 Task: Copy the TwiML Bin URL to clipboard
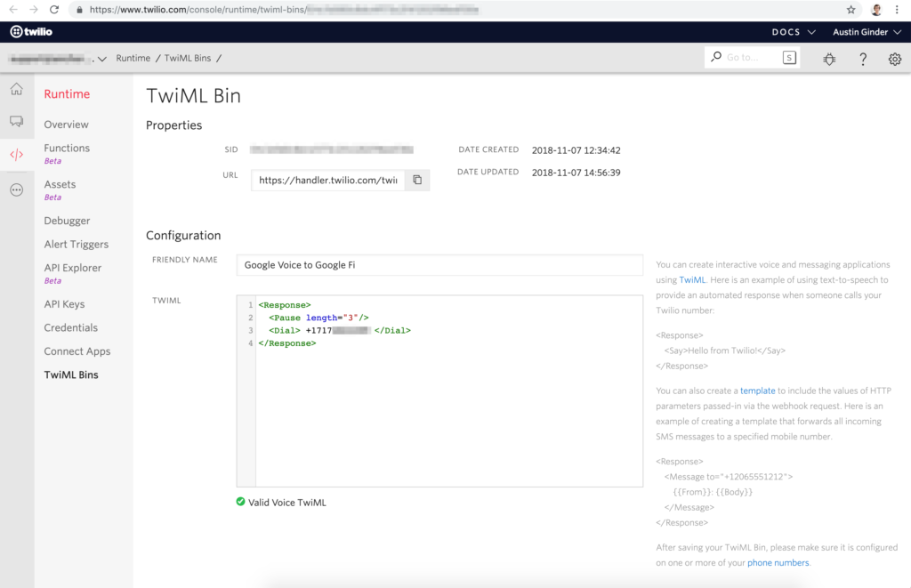click(417, 180)
